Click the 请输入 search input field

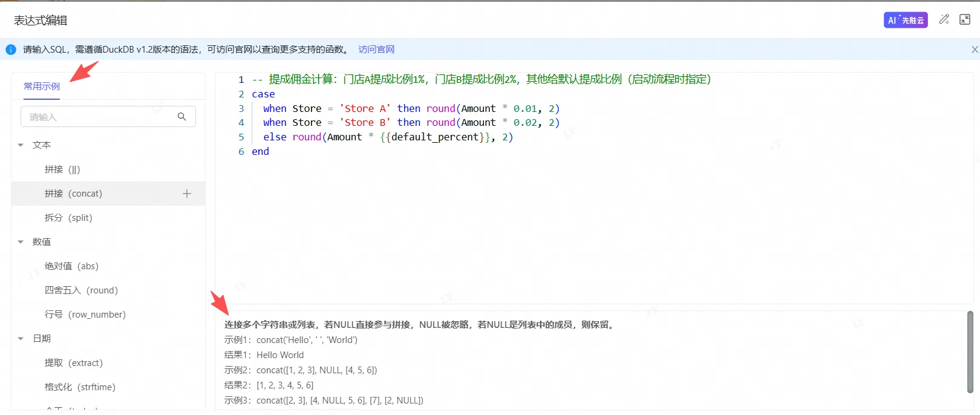pyautogui.click(x=97, y=117)
